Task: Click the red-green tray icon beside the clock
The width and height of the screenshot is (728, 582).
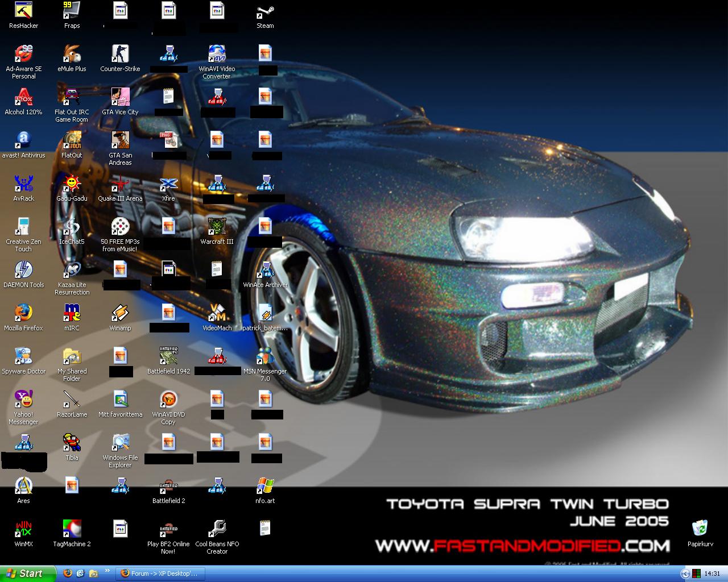Action: point(697,573)
